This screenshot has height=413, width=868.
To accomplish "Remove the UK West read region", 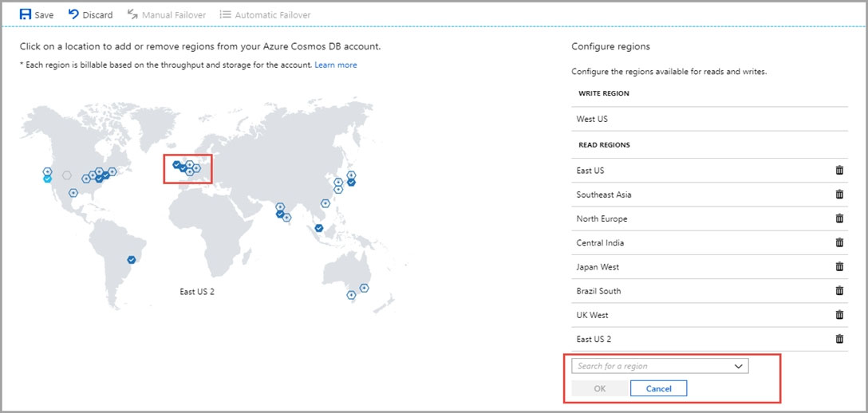I will tap(839, 315).
